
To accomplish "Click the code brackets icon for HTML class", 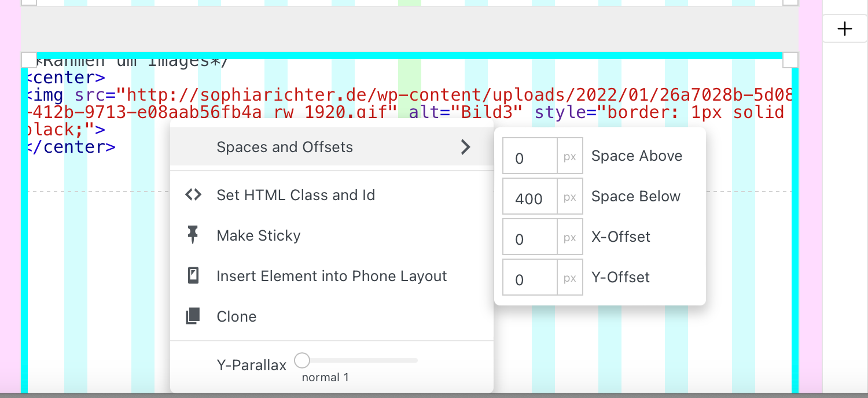I will pyautogui.click(x=193, y=195).
